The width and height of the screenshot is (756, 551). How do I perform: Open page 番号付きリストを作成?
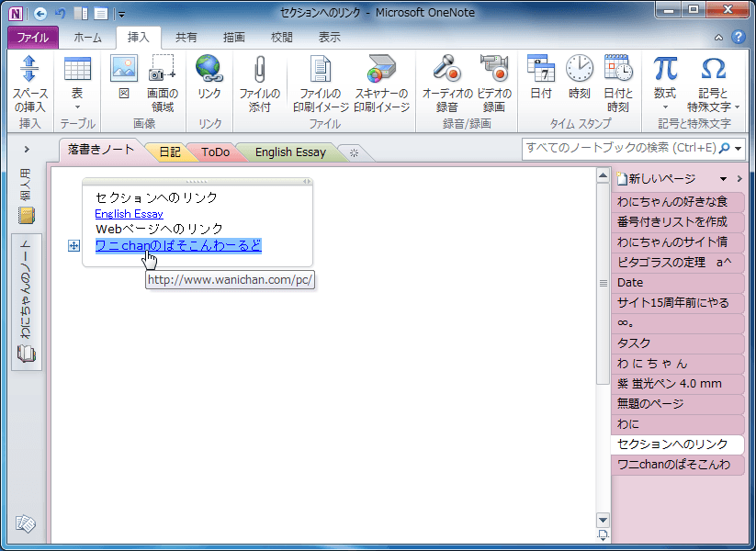677,221
